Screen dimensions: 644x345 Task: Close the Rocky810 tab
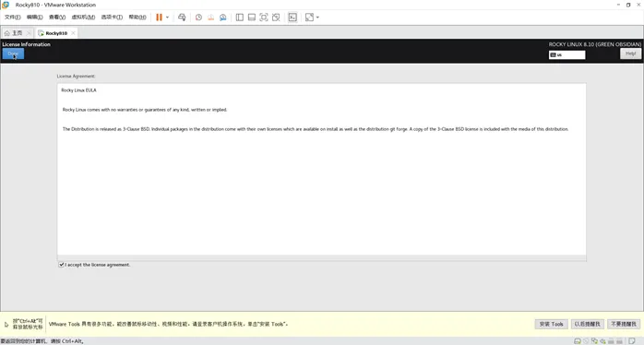(x=73, y=33)
